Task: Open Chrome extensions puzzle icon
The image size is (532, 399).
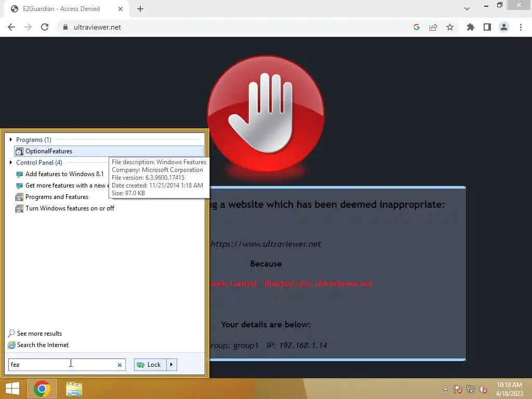Action: click(471, 27)
